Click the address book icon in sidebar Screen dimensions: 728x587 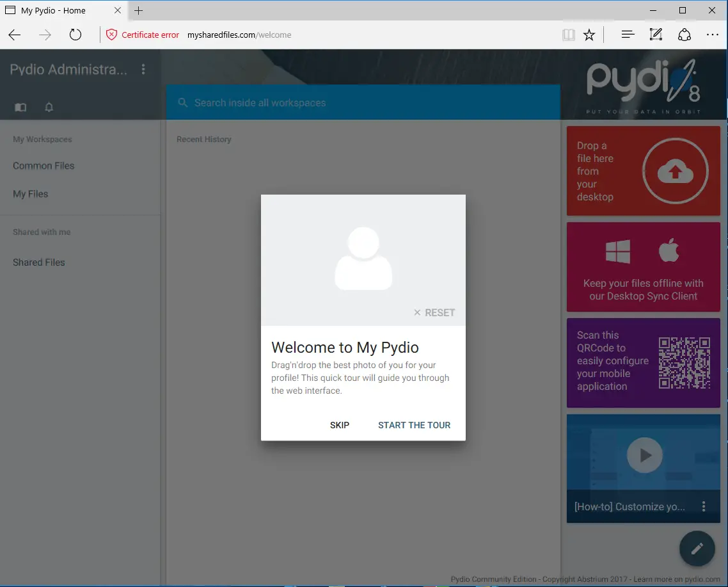(20, 108)
